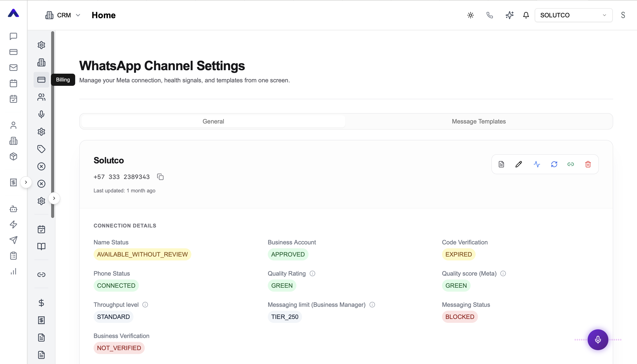Click the red trash delete channel icon
The width and height of the screenshot is (637, 364).
[x=588, y=164]
